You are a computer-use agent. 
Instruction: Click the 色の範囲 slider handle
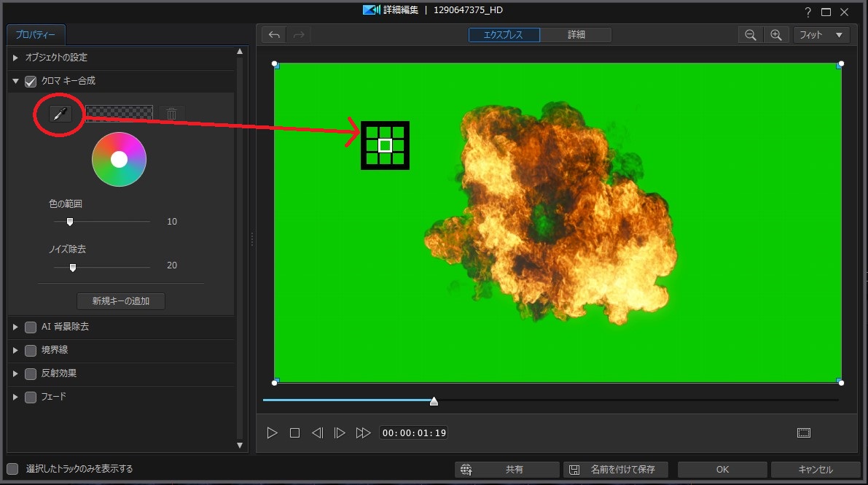point(70,222)
